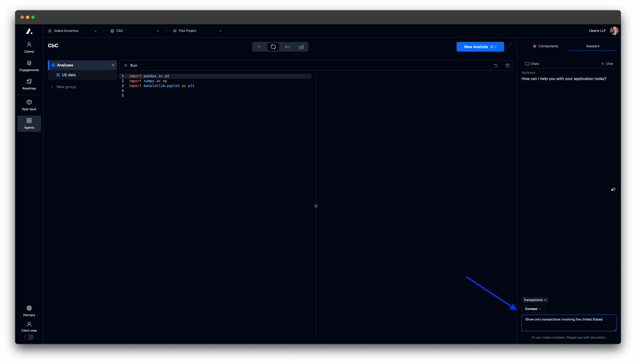Open the Agents section in the sidebar
Image resolution: width=636 pixels, height=364 pixels.
(29, 123)
